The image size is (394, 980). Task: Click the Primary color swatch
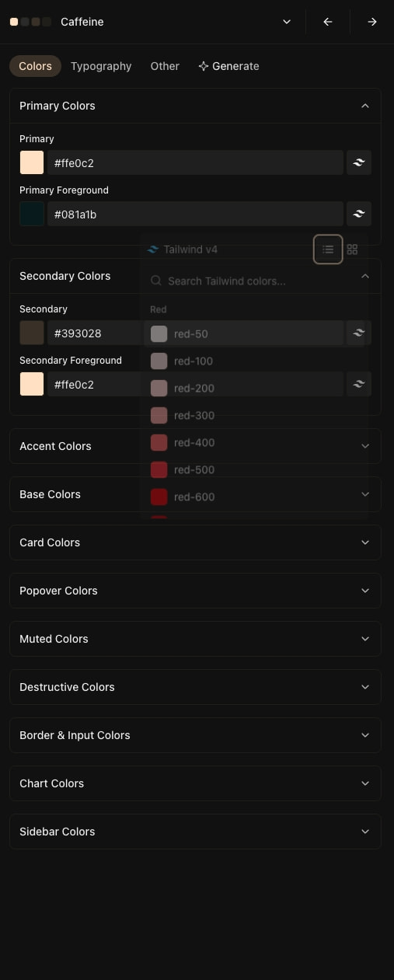(x=32, y=162)
